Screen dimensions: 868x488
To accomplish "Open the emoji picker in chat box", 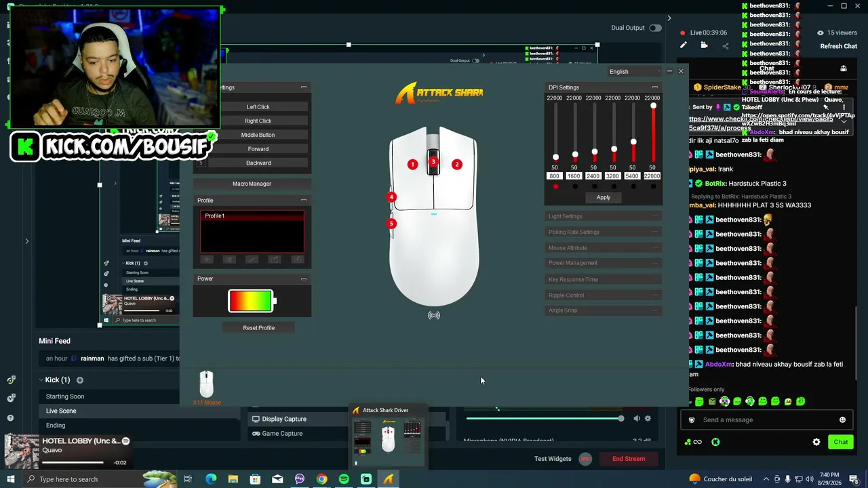I will point(842,420).
